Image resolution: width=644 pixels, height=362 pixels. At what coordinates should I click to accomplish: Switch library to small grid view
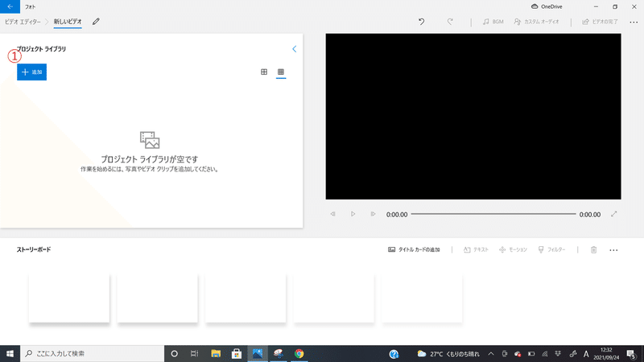tap(281, 72)
